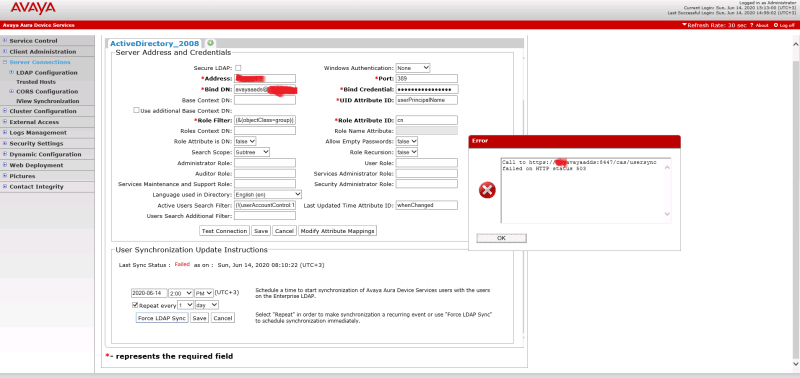Click Cancel button in synchronization section
800x378 pixels.
[x=222, y=318]
